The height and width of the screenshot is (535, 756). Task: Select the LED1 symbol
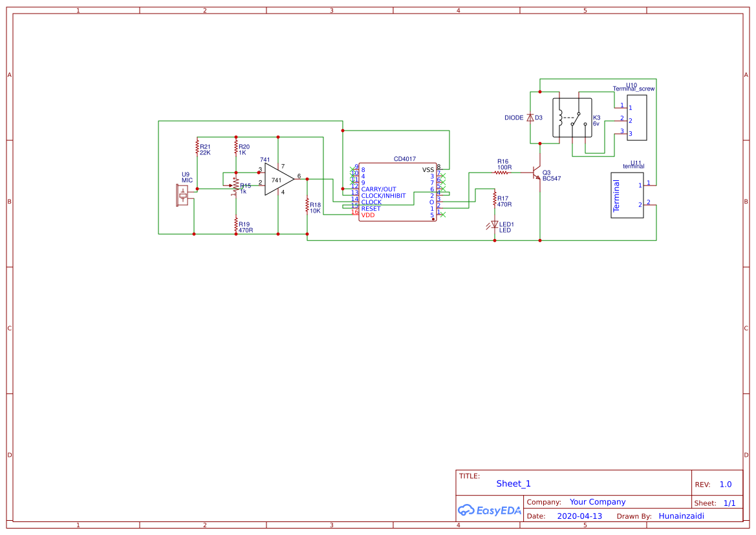pos(495,225)
